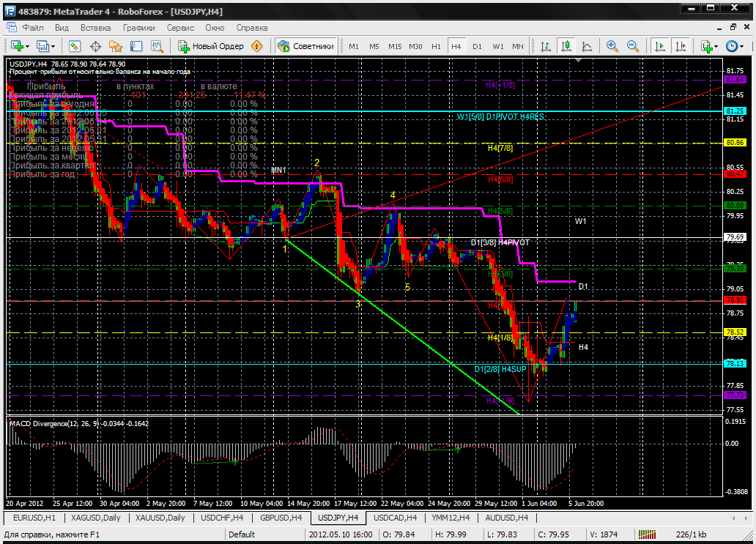Switch chart to M30 timeframe
The image size is (756, 544).
tap(415, 46)
